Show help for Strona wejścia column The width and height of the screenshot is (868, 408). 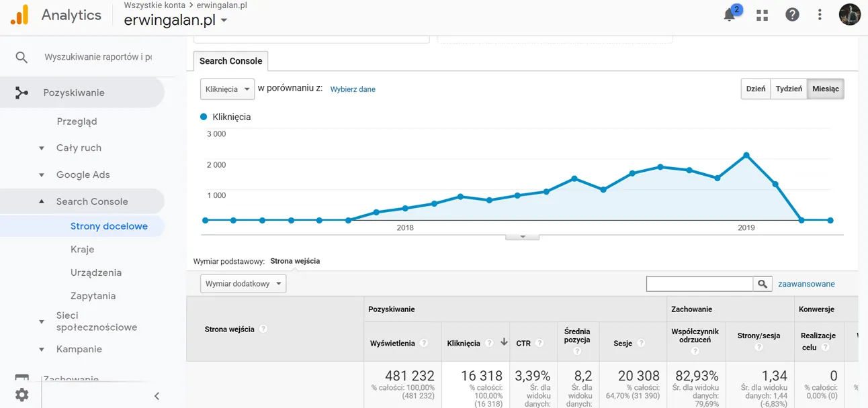263,329
